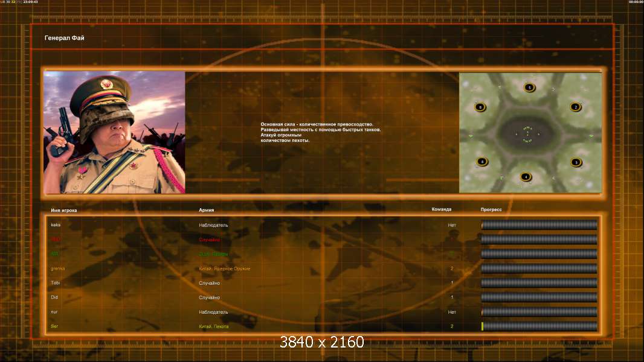The height and width of the screenshot is (362, 644).
Task: Click the 'Имя игрока' column header
Action: point(63,211)
